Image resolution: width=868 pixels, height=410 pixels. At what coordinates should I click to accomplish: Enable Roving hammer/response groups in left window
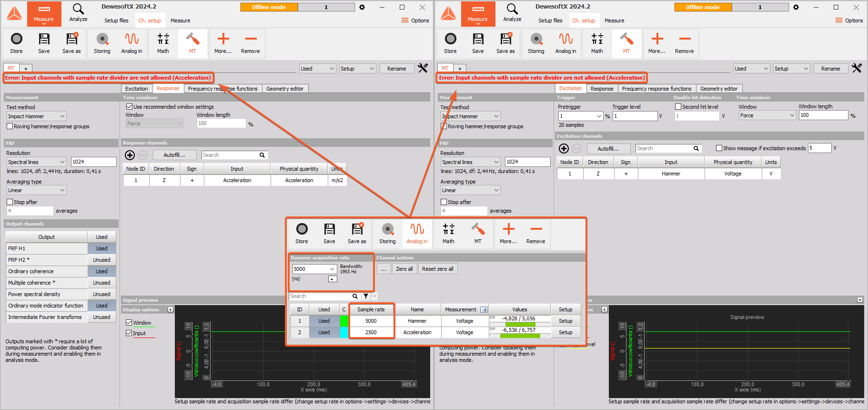pyautogui.click(x=10, y=126)
